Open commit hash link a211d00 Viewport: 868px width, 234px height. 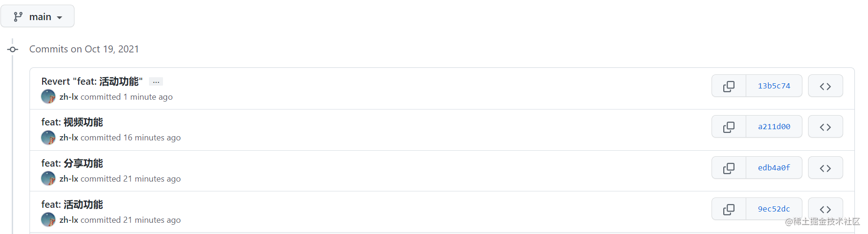(x=774, y=127)
